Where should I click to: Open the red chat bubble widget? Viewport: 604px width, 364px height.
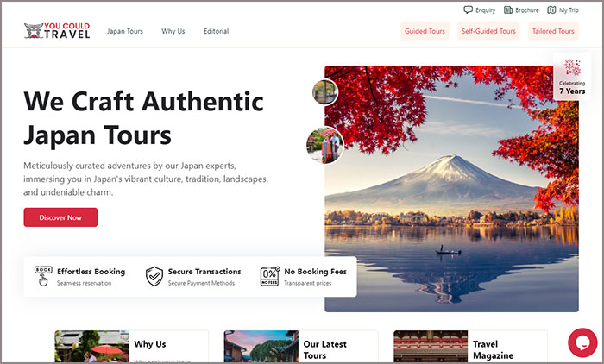click(x=582, y=342)
